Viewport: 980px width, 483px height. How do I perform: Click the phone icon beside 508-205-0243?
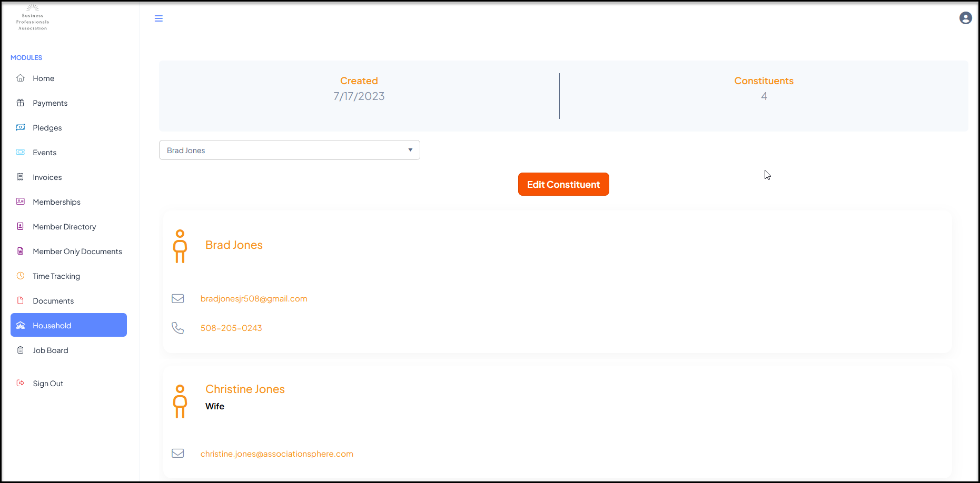point(178,328)
